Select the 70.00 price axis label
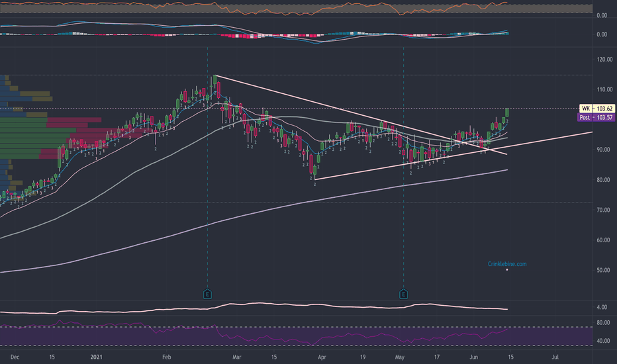This screenshot has height=364, width=617. coord(604,210)
